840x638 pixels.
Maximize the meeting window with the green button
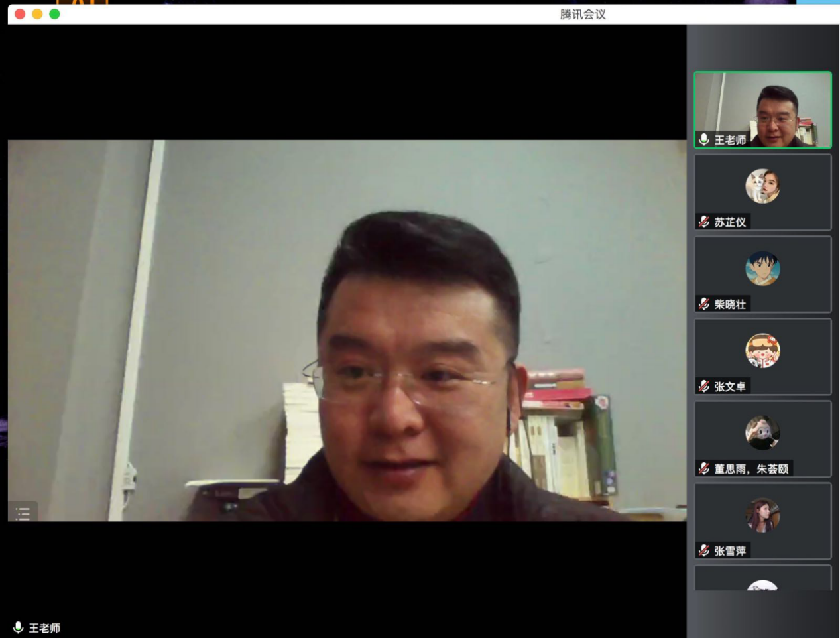[x=54, y=14]
